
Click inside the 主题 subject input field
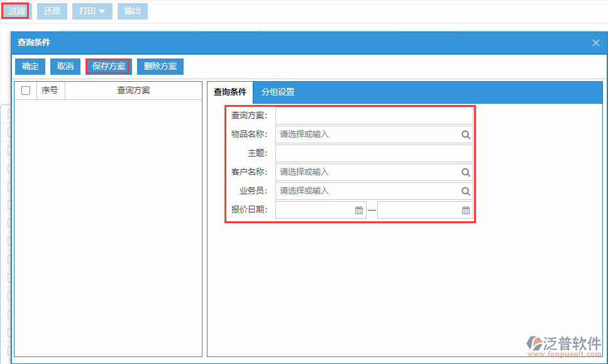(374, 153)
